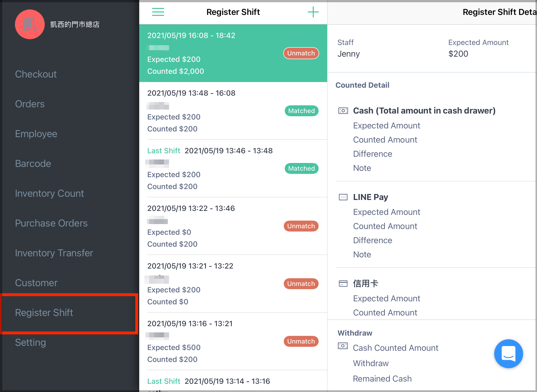Select Customer in the sidebar
The width and height of the screenshot is (537, 392).
point(36,283)
